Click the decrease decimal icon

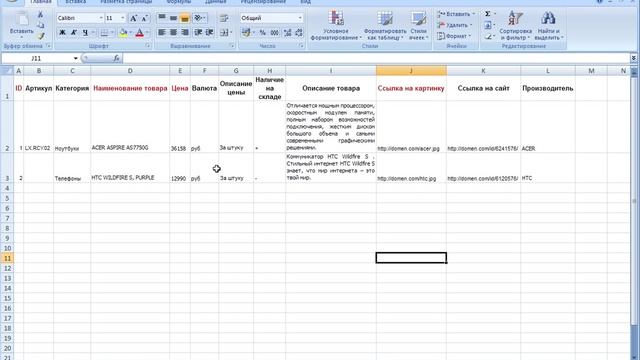tap(299, 32)
